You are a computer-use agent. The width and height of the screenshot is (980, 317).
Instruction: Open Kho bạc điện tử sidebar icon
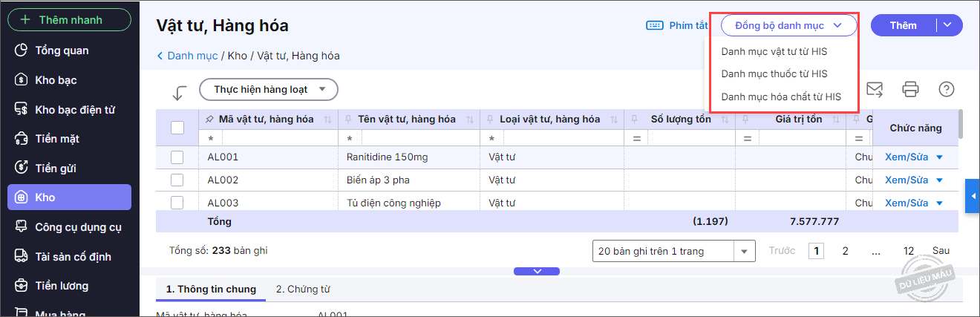[22, 110]
